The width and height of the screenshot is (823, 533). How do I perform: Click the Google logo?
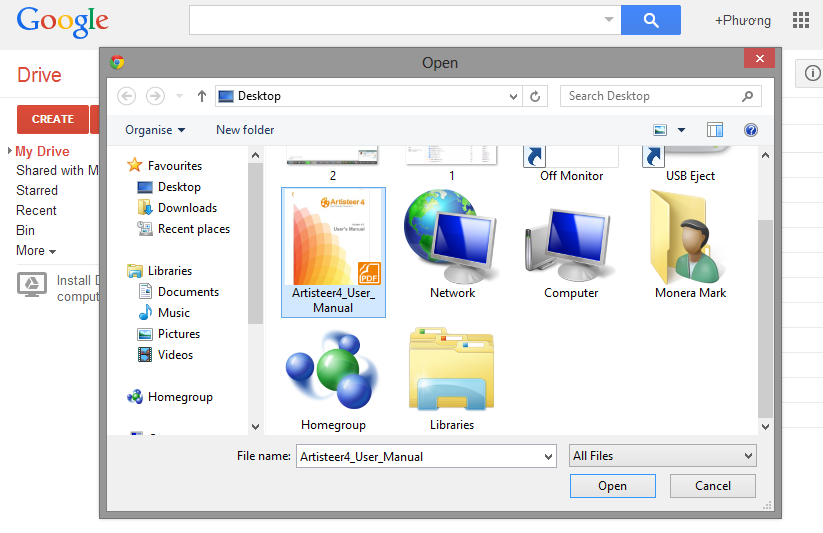62,22
